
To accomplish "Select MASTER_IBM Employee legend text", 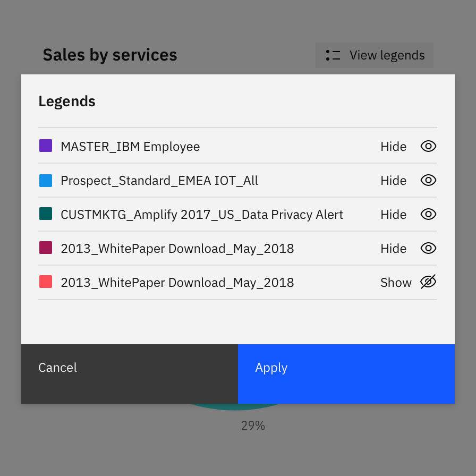I will [x=130, y=147].
